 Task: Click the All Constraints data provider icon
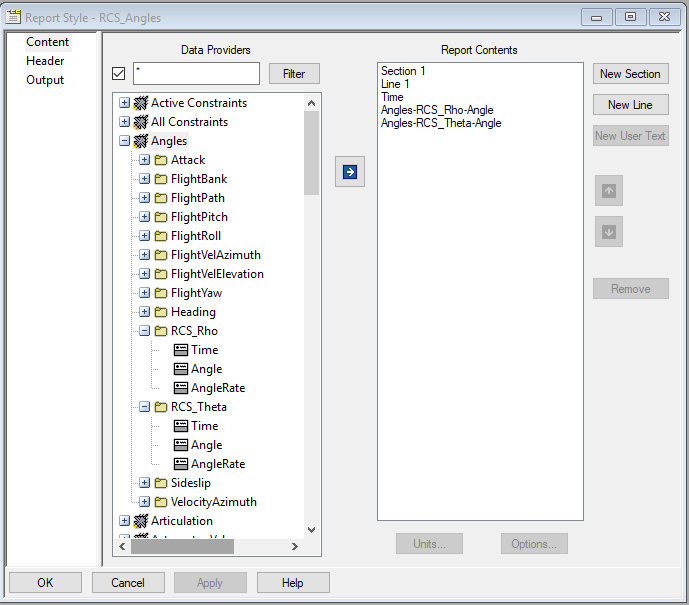coord(141,122)
